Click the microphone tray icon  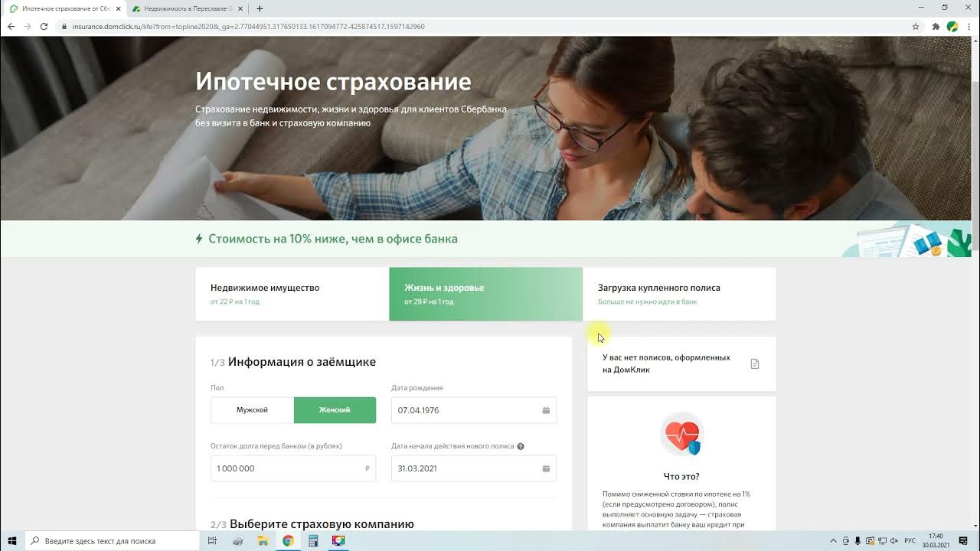tap(857, 541)
